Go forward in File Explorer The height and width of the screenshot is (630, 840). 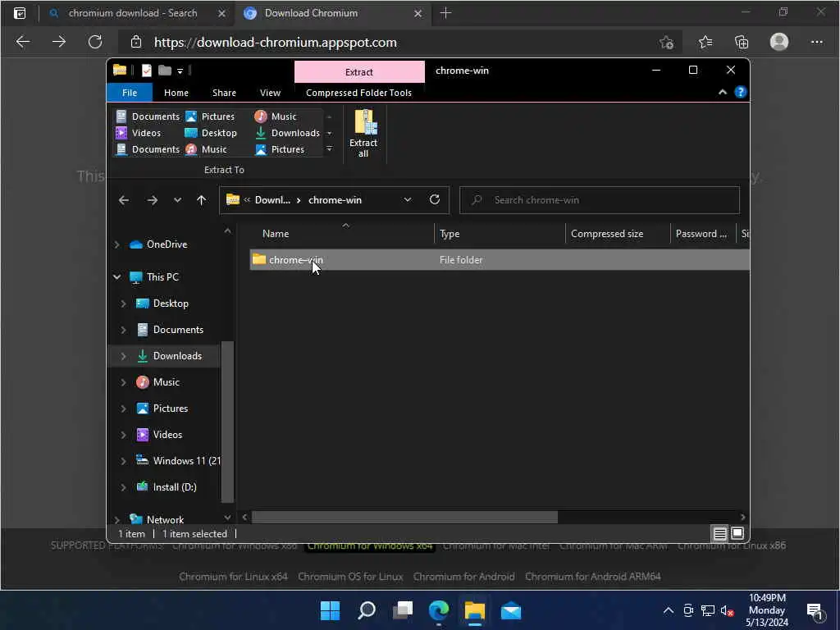click(x=153, y=200)
